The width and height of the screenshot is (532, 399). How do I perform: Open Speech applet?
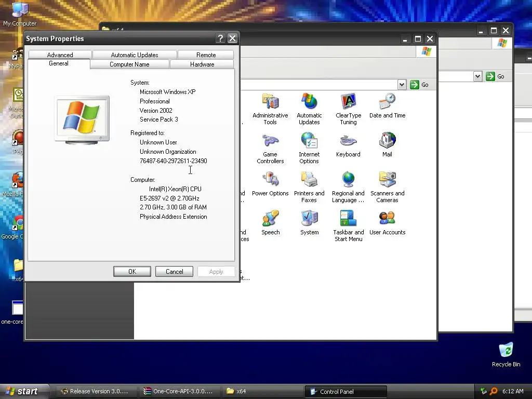[x=270, y=223]
